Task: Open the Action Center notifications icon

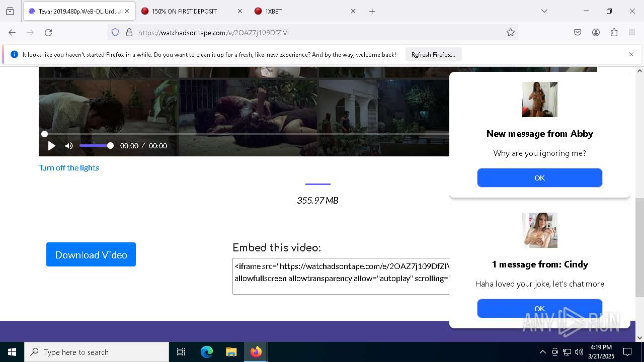Action: coord(627,352)
